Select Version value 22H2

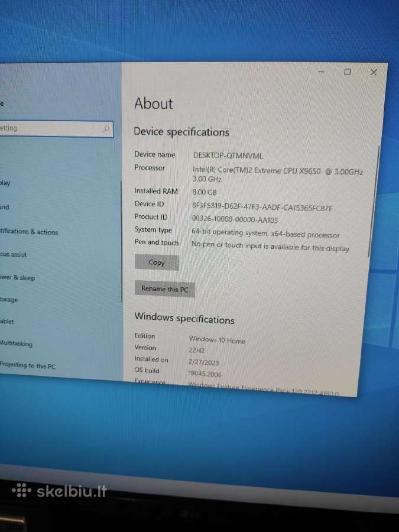point(196,350)
